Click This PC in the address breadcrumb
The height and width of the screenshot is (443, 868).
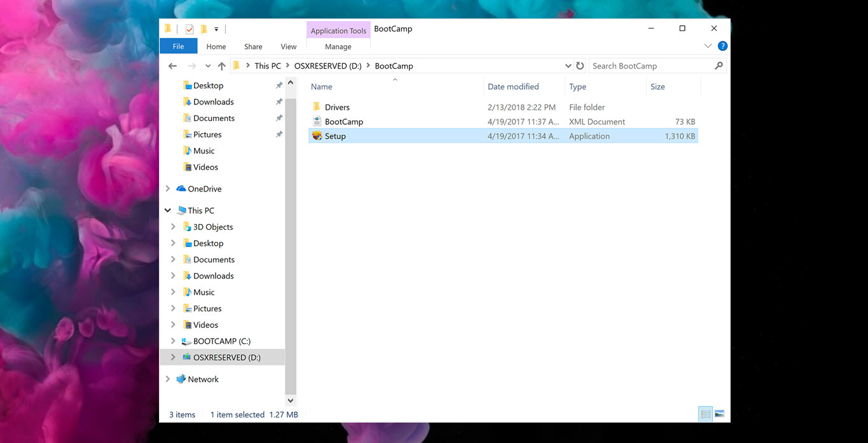click(x=268, y=66)
